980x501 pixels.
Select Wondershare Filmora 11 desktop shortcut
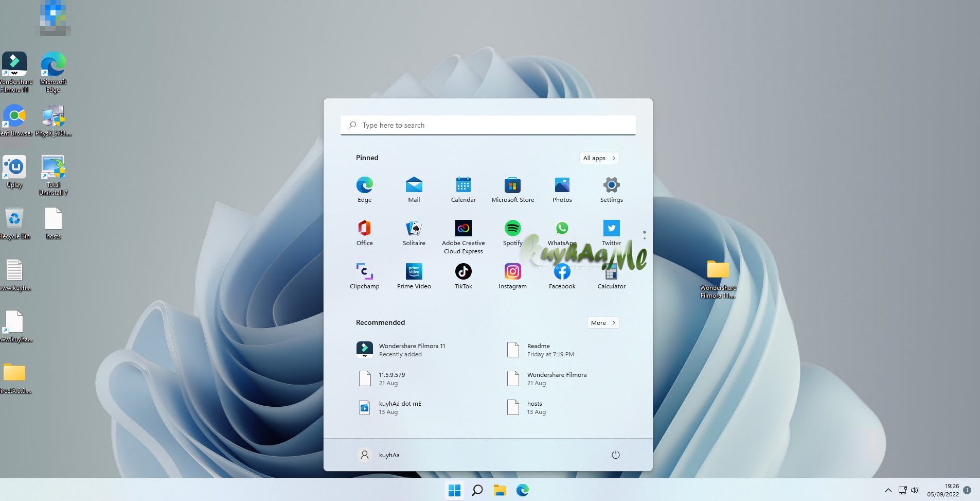tap(14, 72)
